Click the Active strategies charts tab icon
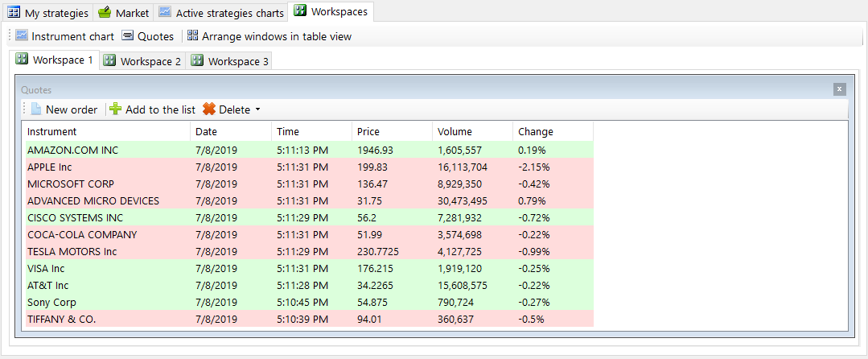The width and height of the screenshot is (868, 359). tap(165, 13)
